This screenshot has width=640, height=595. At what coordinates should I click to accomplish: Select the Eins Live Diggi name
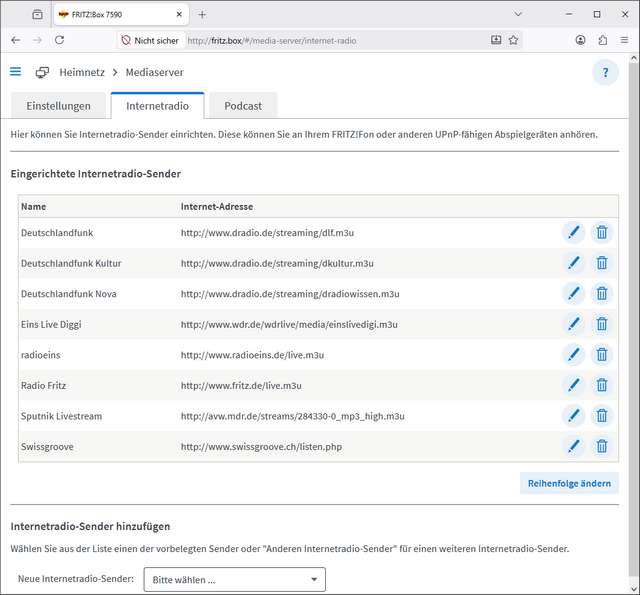[x=51, y=324]
